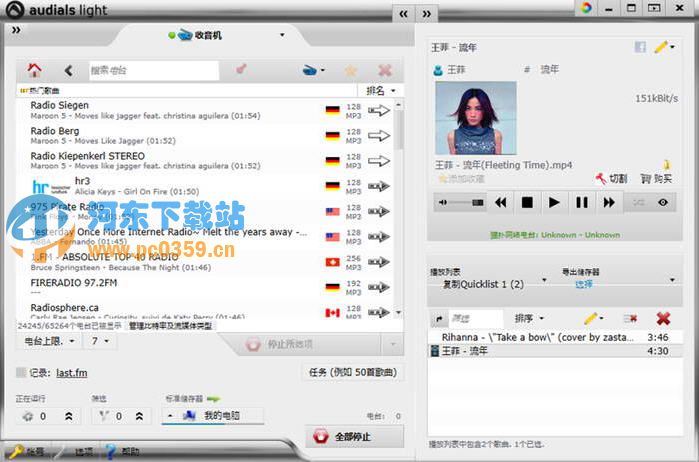Click the hr3 station record arrow

pyautogui.click(x=378, y=186)
